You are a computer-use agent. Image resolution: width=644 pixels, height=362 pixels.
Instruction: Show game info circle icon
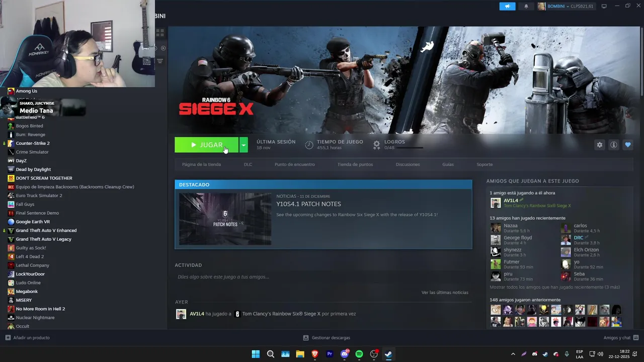click(613, 145)
